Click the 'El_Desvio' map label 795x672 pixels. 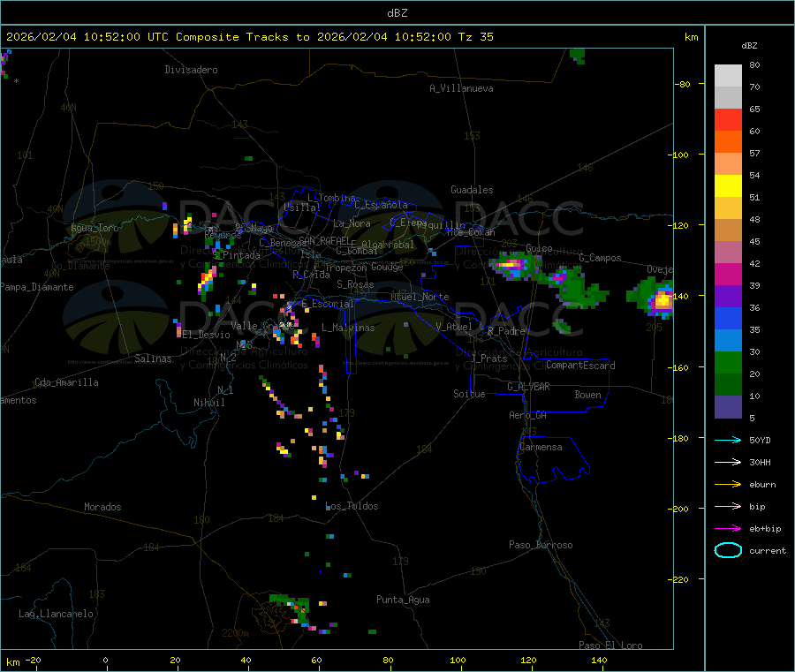206,335
